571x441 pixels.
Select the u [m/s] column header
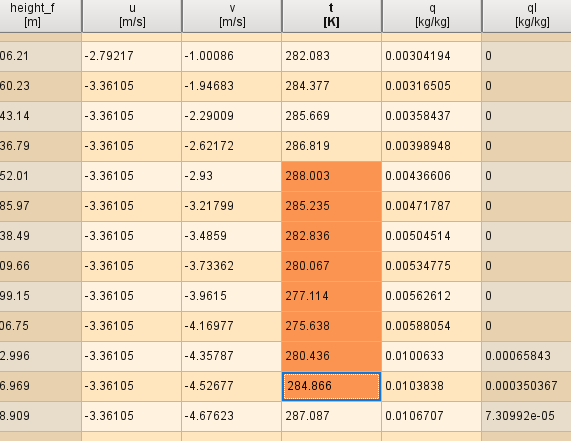132,16
